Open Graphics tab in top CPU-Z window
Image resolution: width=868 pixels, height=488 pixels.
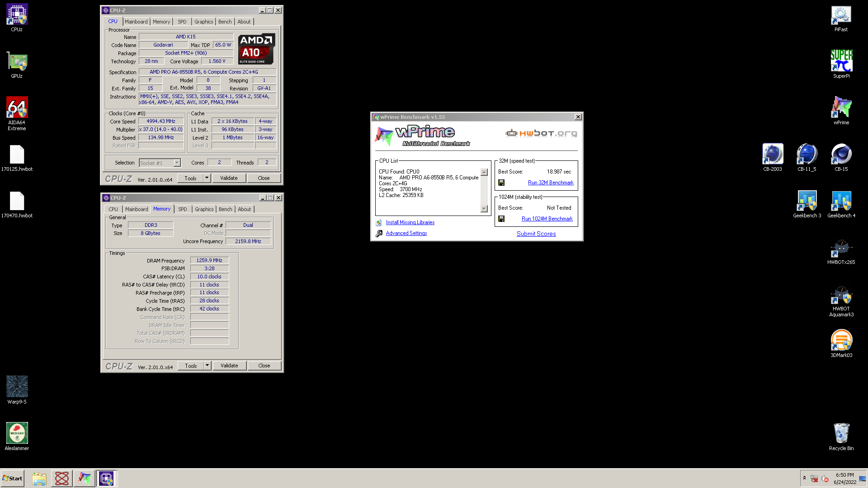204,22
